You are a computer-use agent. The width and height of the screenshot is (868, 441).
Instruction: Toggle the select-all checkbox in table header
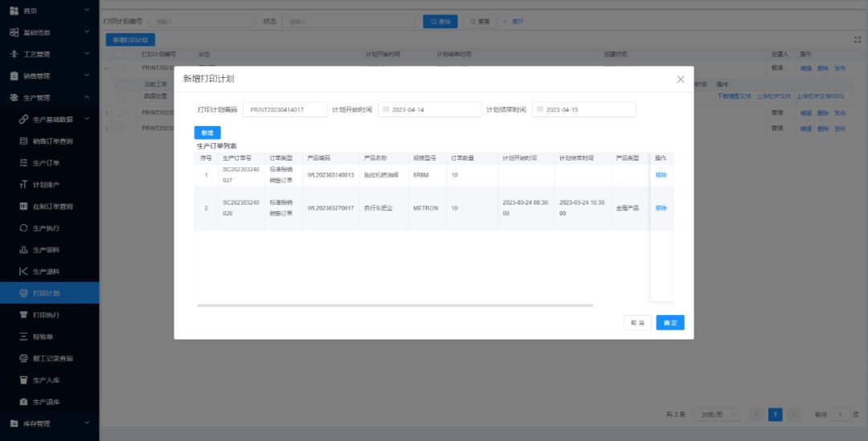(121, 55)
